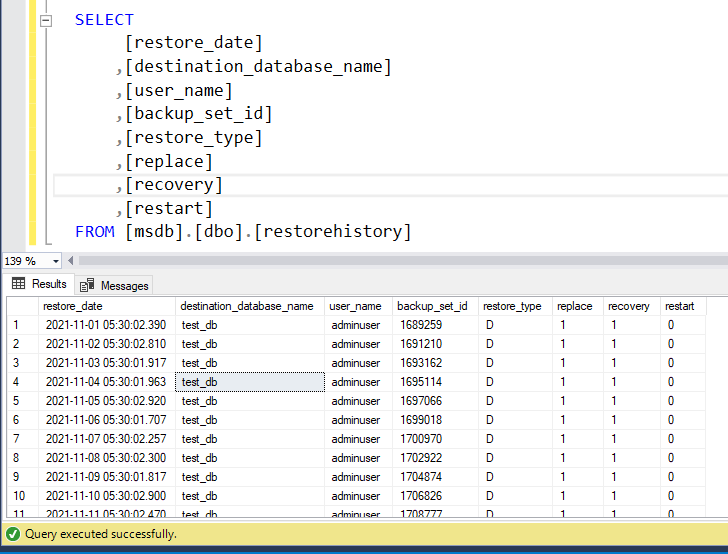Click [recovery] on the highlighted editor line
Viewport: 728px width, 554px height.
pyautogui.click(x=174, y=185)
